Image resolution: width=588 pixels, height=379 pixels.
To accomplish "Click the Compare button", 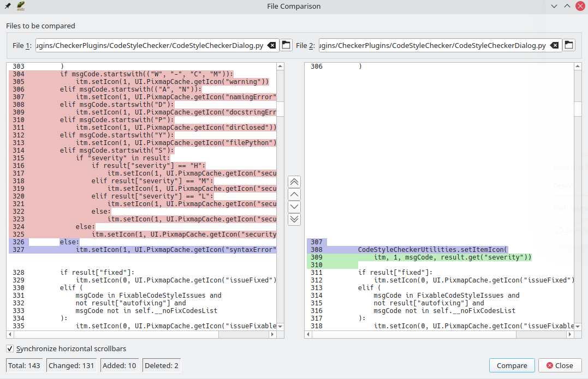I will [512, 365].
